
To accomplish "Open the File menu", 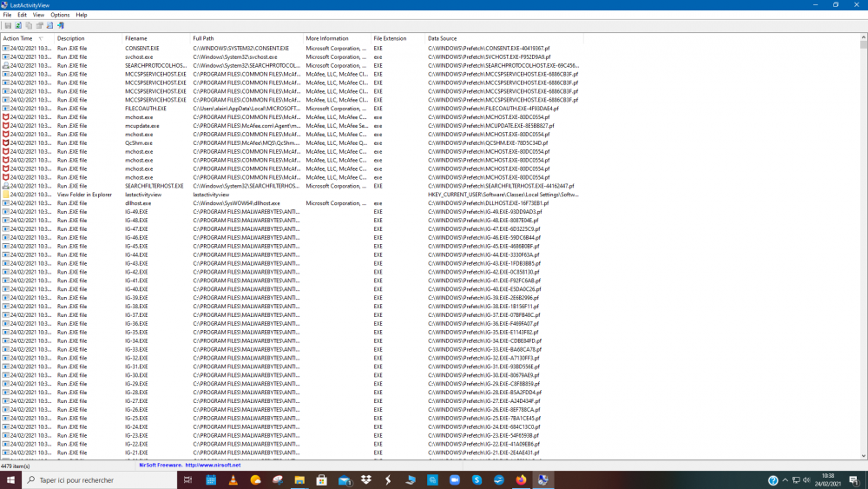I will point(7,15).
